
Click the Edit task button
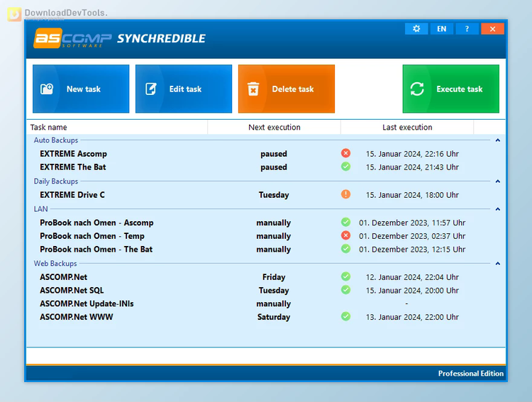coord(184,89)
